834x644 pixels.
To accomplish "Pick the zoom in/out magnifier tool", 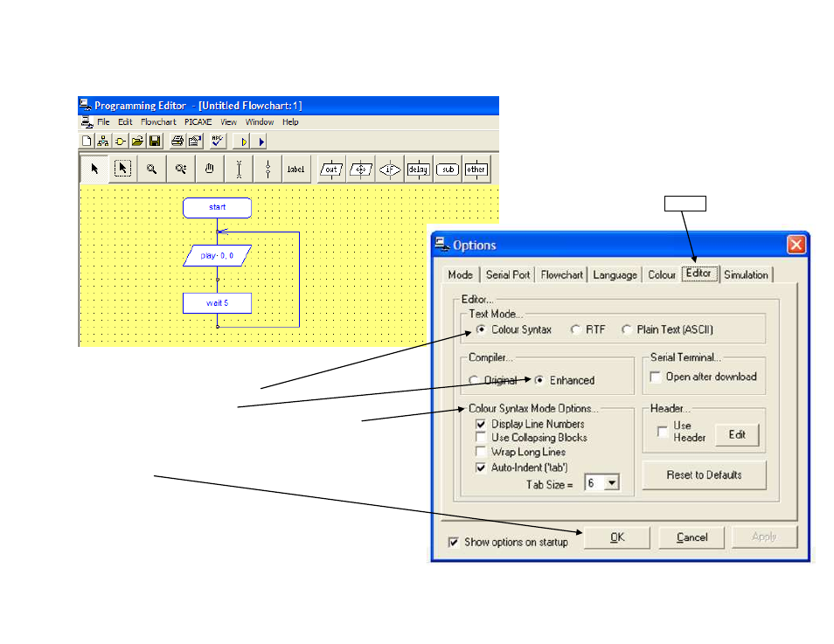I will pyautogui.click(x=181, y=170).
